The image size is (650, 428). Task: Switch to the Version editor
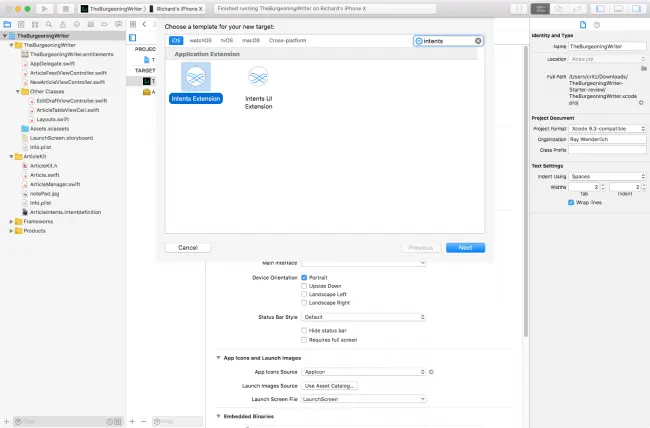pyautogui.click(x=577, y=8)
